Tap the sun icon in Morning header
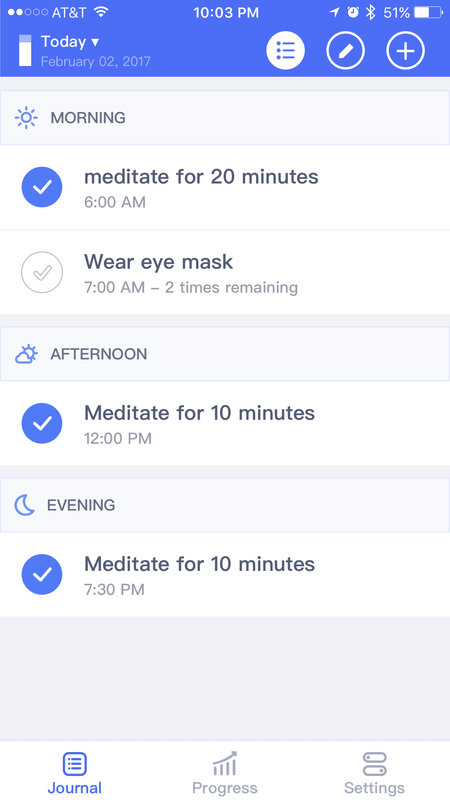 point(26,118)
